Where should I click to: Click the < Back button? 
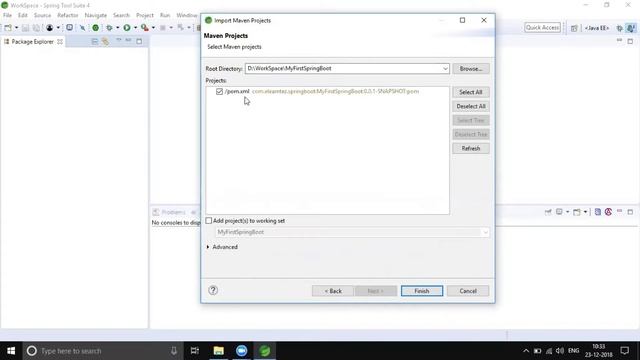point(333,291)
